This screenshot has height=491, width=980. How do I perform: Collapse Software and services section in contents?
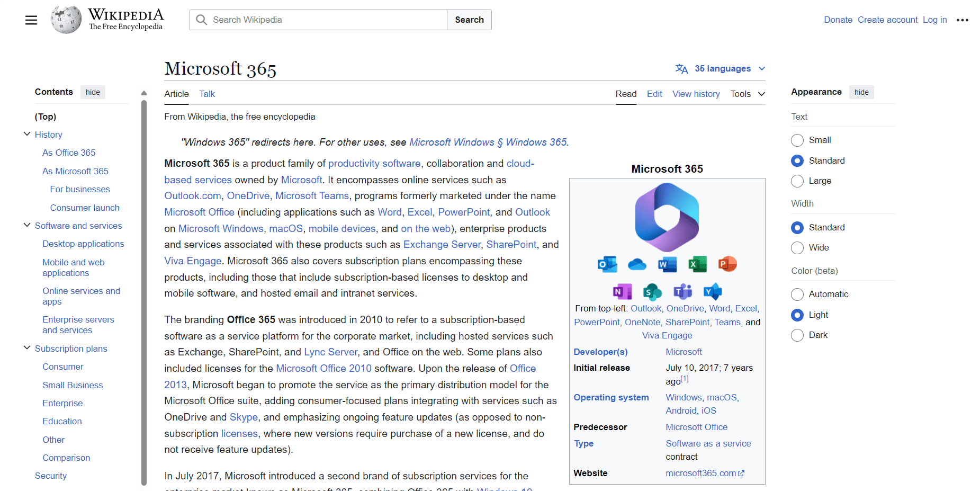click(27, 225)
